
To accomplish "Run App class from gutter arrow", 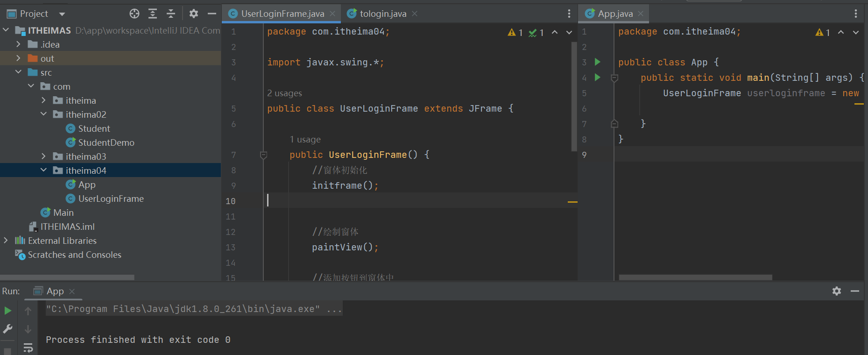I will click(597, 62).
